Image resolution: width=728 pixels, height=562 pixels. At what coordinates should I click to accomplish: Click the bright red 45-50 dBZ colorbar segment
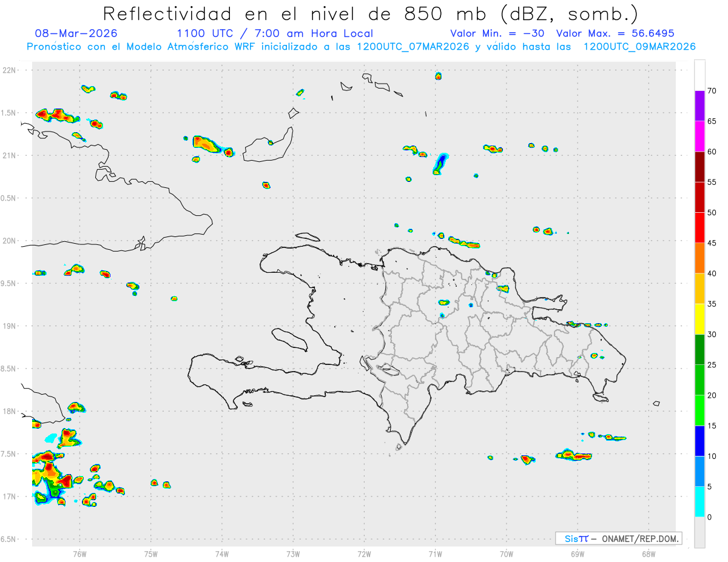(x=699, y=228)
